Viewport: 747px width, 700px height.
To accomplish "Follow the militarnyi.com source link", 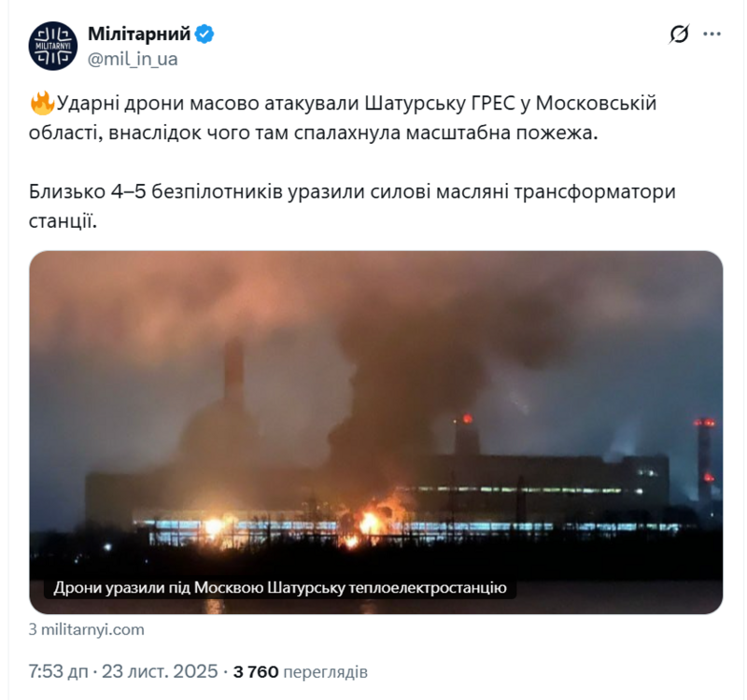I will (x=86, y=629).
